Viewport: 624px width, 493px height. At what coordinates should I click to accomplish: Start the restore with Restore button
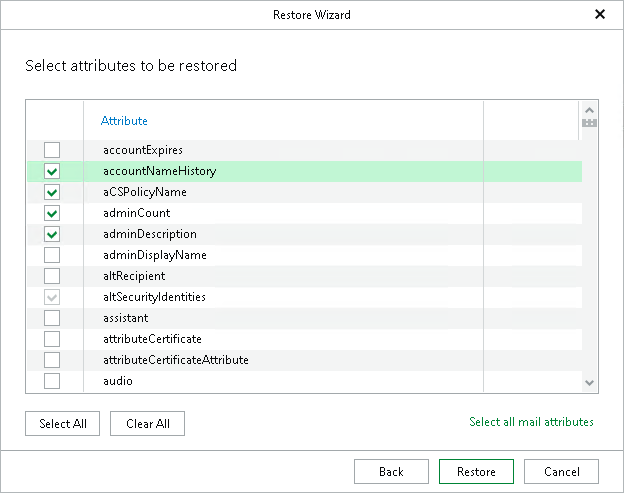tap(475, 472)
